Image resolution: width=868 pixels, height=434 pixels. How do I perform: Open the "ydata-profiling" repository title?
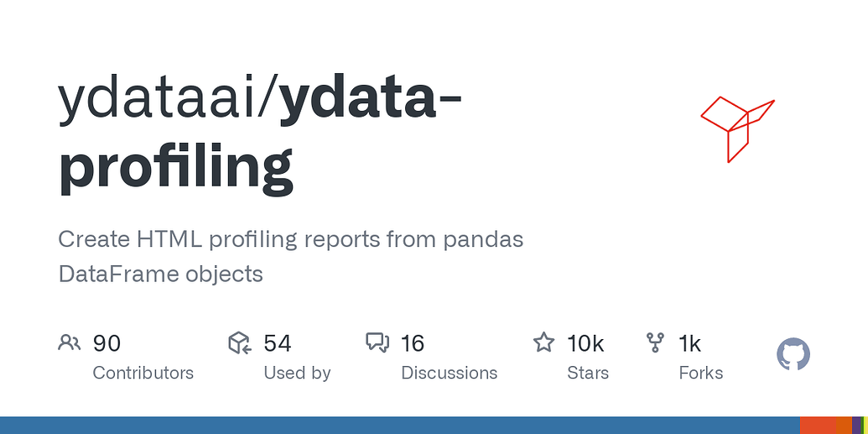[176, 166]
